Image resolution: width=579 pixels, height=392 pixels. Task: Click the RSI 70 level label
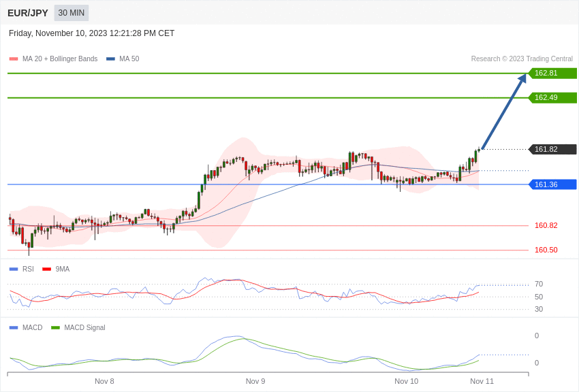coord(539,284)
